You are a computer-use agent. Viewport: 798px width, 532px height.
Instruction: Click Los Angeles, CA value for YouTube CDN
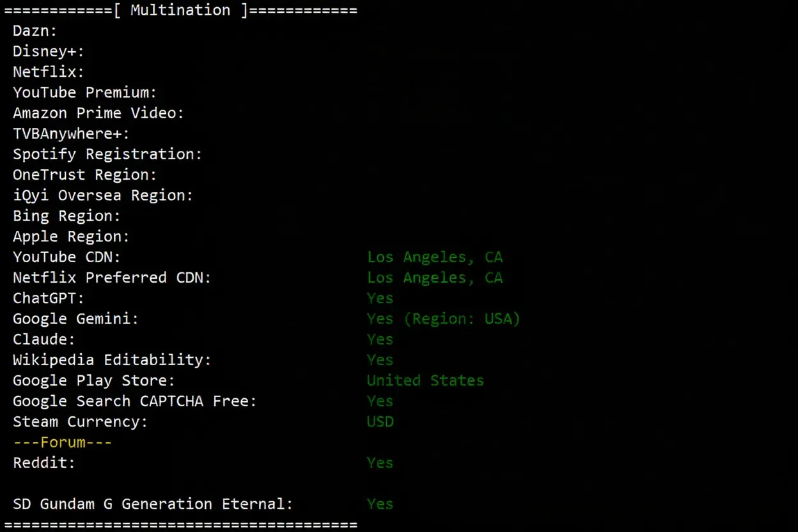pos(435,257)
